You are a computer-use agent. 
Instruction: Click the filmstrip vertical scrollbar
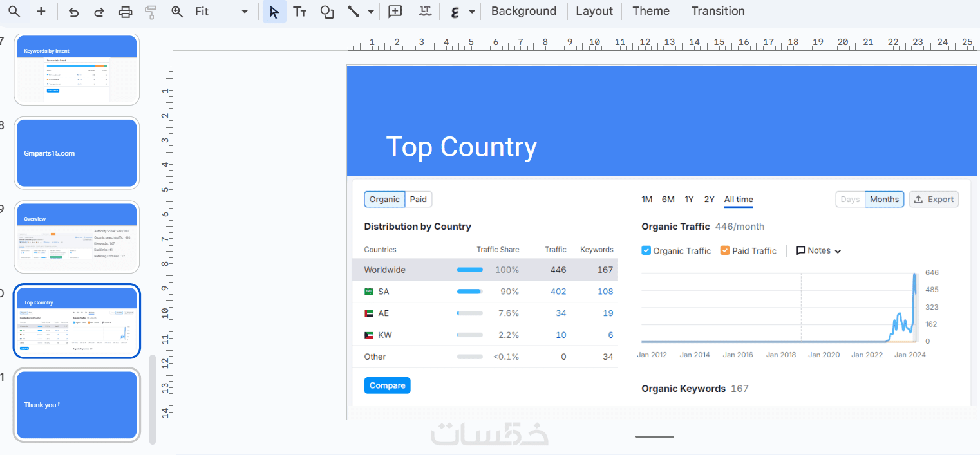click(x=153, y=400)
